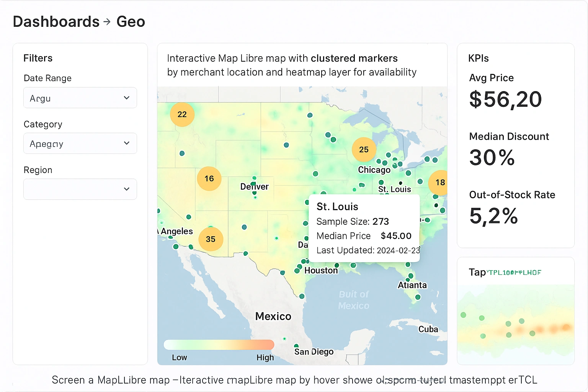This screenshot has height=392, width=588.
Task: Click a green dot in the Tap preview panel
Action: pos(482,317)
